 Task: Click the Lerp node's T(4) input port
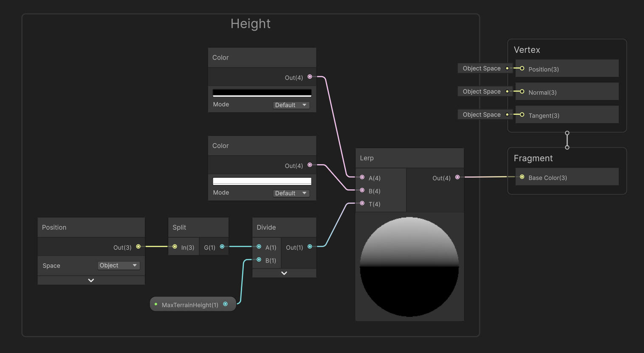362,203
